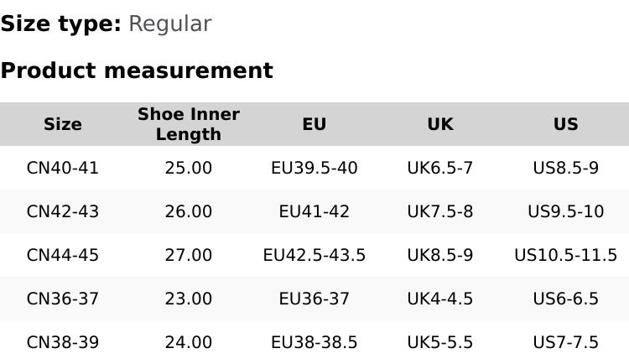The width and height of the screenshot is (629, 364).
Task: Click the US column header
Action: point(566,124)
